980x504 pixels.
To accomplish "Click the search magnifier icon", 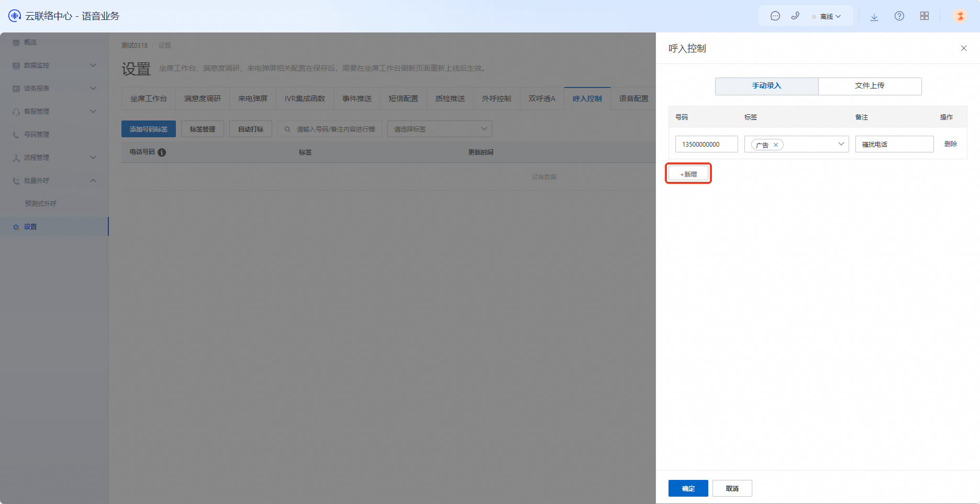I will coord(287,129).
